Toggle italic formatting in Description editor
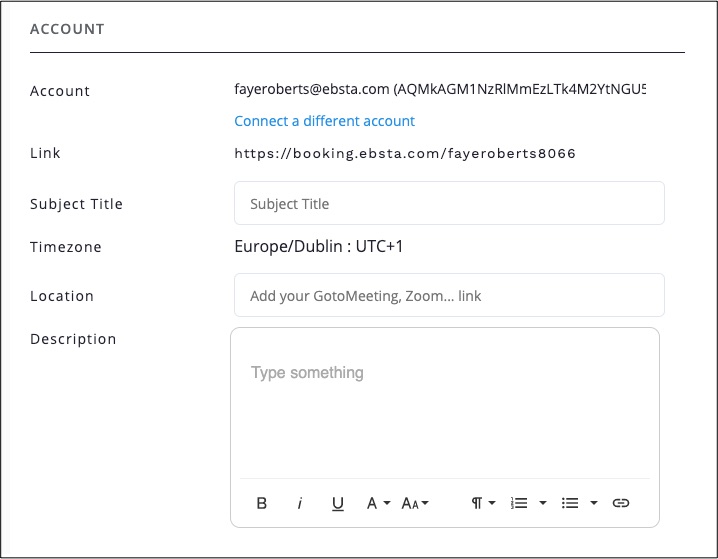Viewport: 718px width, 559px height. tap(299, 503)
